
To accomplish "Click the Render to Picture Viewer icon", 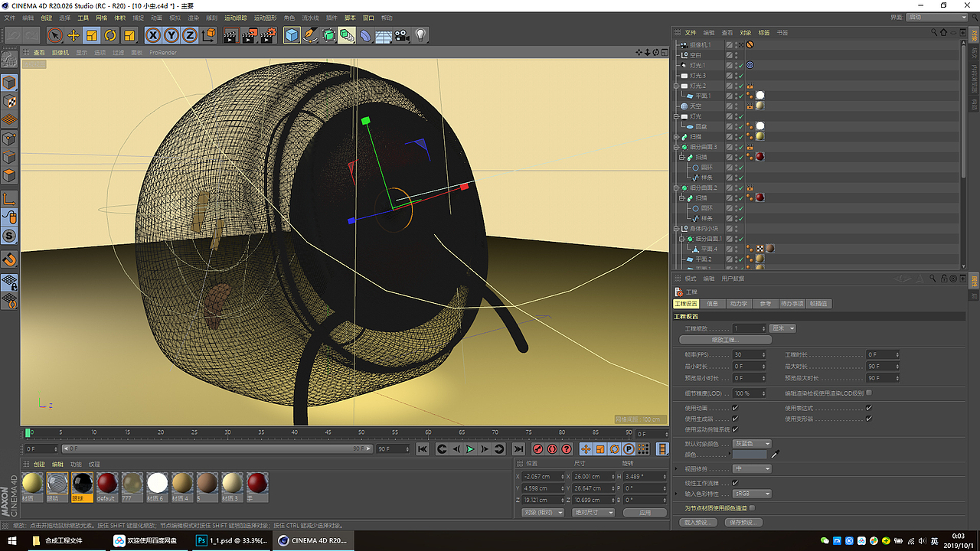I will [250, 35].
